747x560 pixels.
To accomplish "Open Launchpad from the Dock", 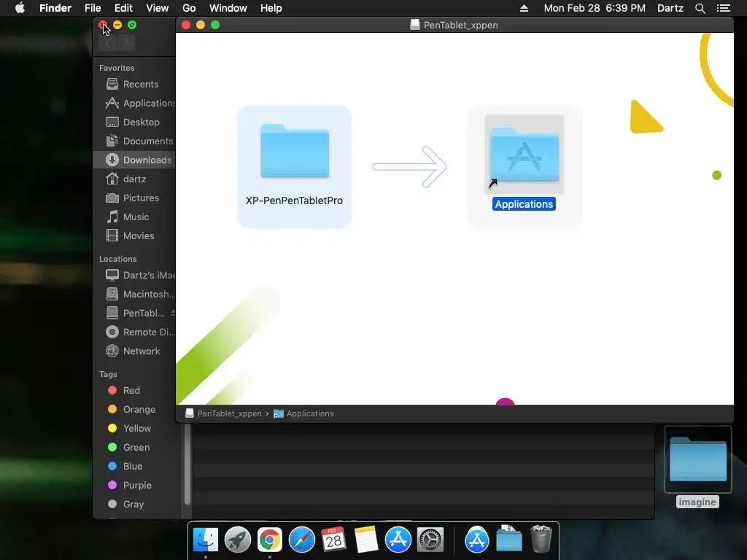I will 238,540.
